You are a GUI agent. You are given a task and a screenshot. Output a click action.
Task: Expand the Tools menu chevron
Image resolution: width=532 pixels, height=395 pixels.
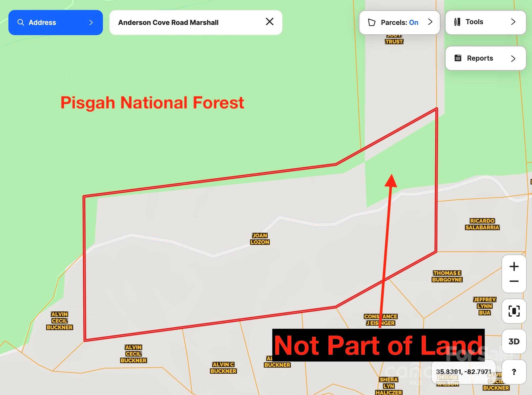point(513,22)
